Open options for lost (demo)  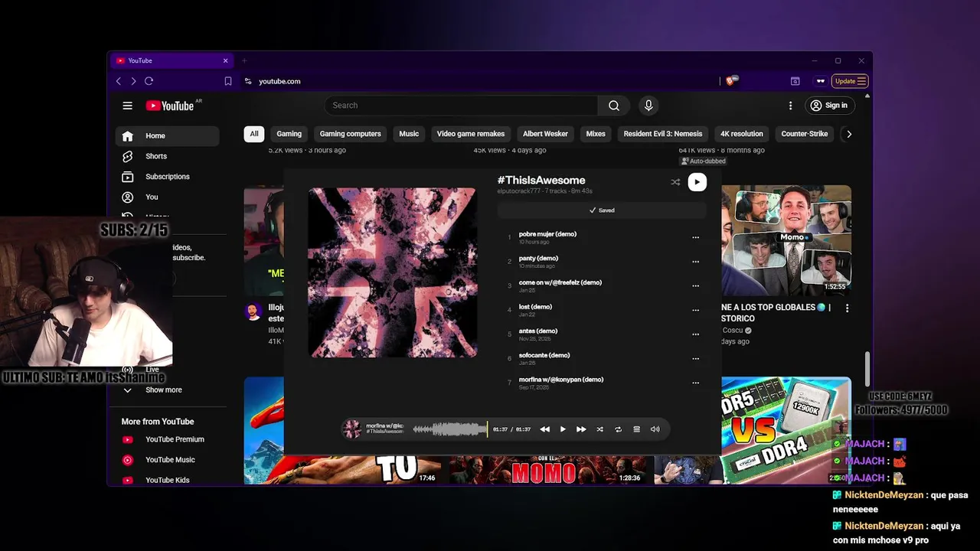[x=695, y=310]
